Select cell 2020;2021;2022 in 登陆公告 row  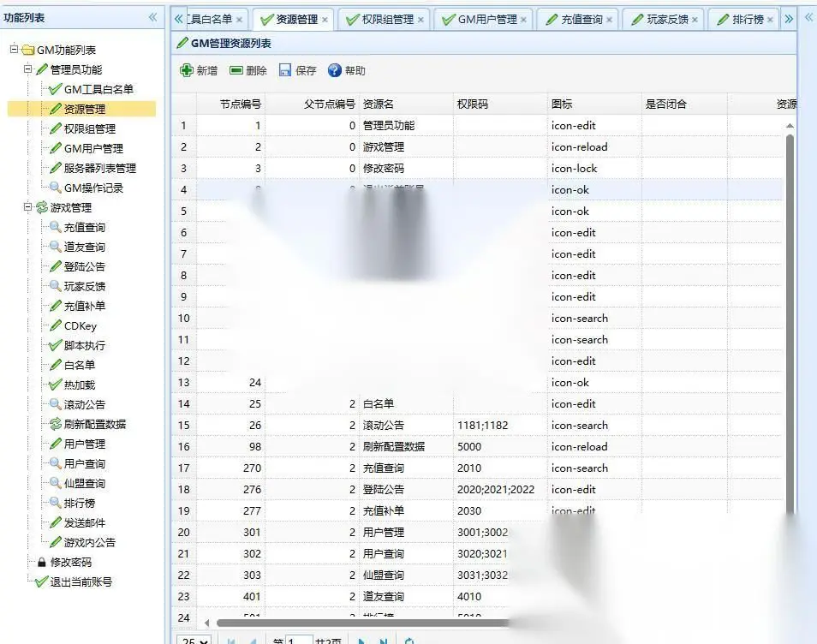pyautogui.click(x=500, y=489)
